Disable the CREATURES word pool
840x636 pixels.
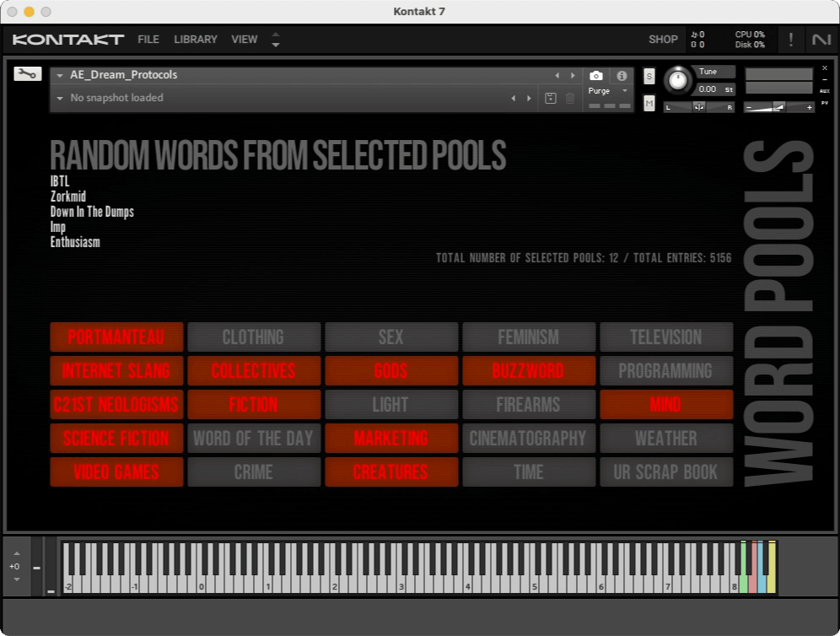tap(391, 472)
